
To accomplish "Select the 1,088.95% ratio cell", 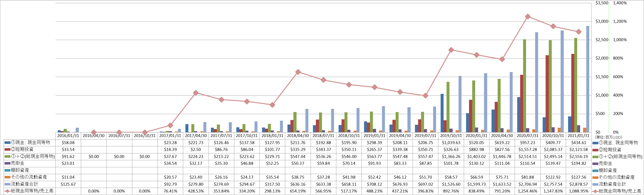I will pos(579,191).
